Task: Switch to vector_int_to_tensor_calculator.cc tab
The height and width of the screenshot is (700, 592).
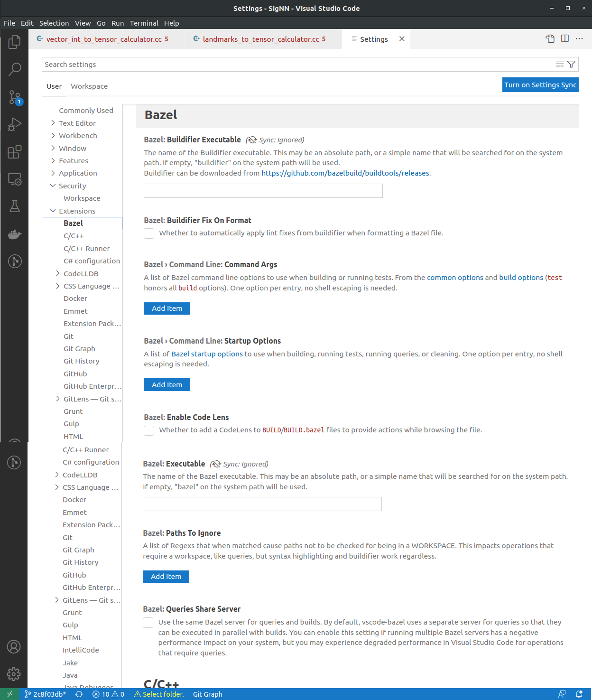Action: (x=107, y=39)
